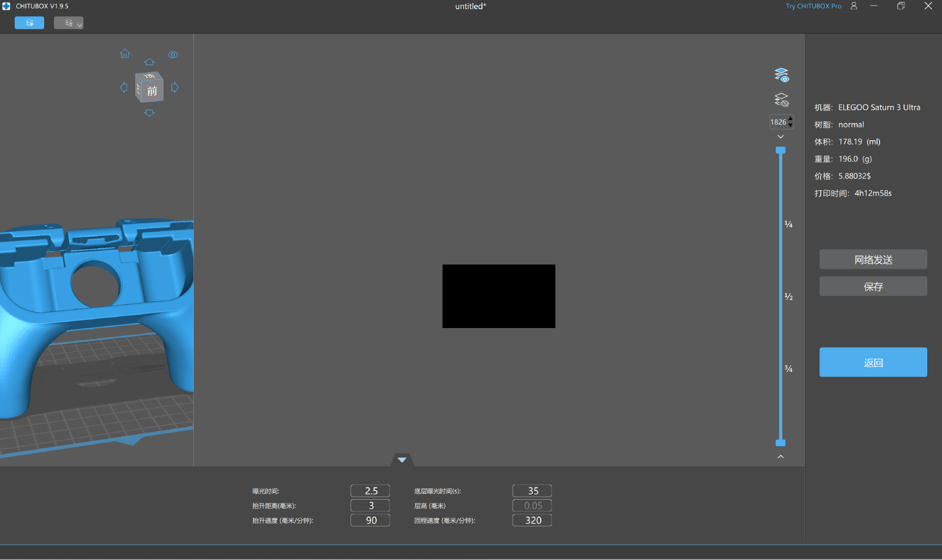Rotate view with the down arrow
The image size is (942, 560).
[x=149, y=113]
